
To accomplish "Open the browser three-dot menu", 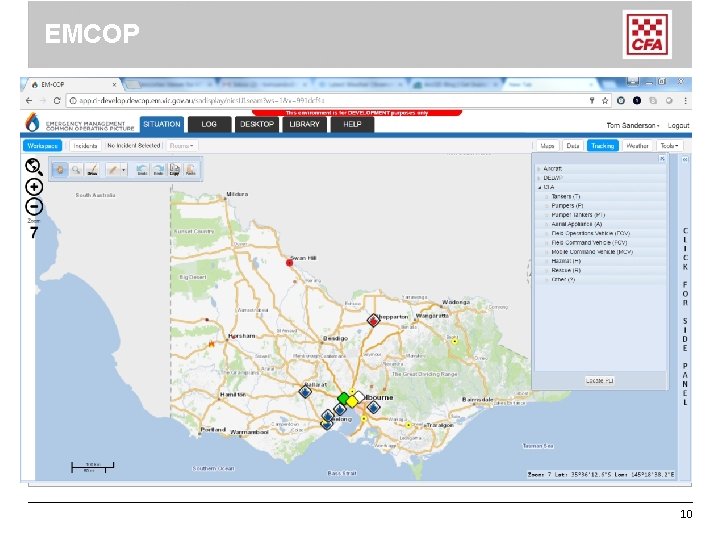I will (685, 101).
